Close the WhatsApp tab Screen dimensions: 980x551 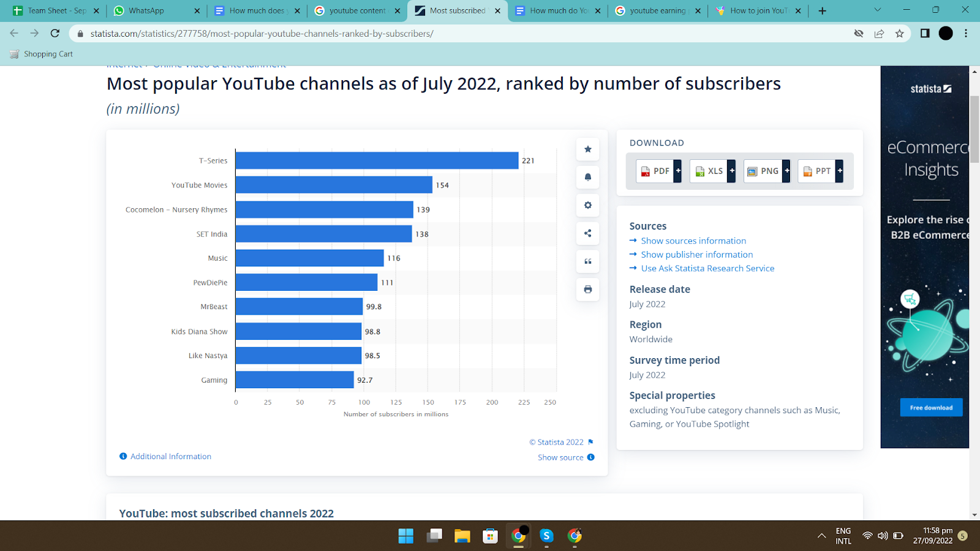(197, 10)
